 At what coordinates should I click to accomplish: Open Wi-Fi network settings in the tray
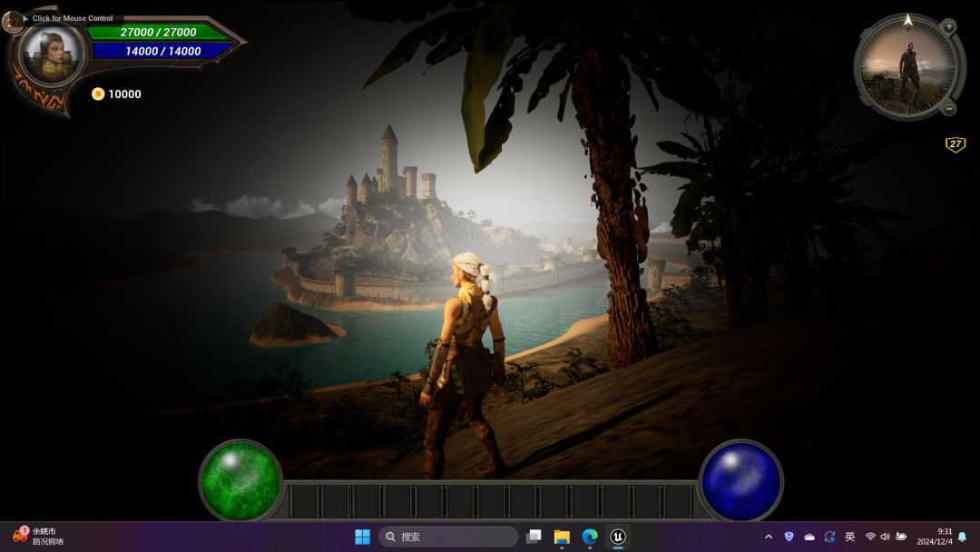tap(870, 537)
